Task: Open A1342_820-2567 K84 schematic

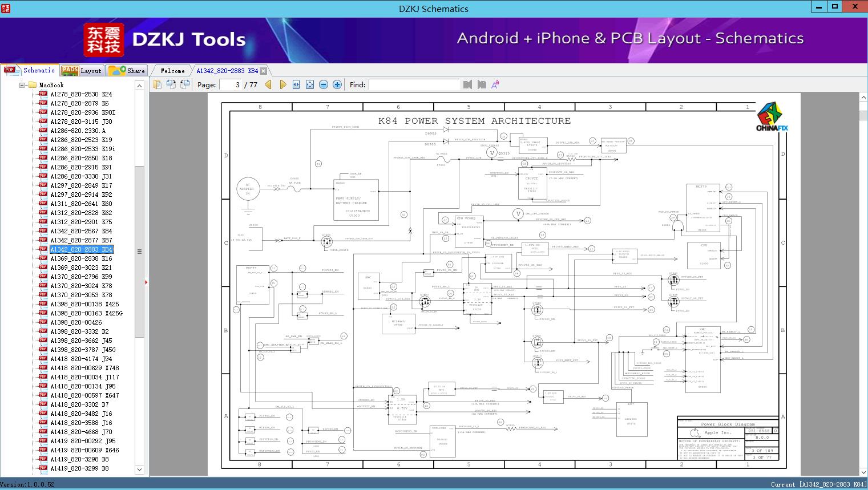Action: point(81,231)
